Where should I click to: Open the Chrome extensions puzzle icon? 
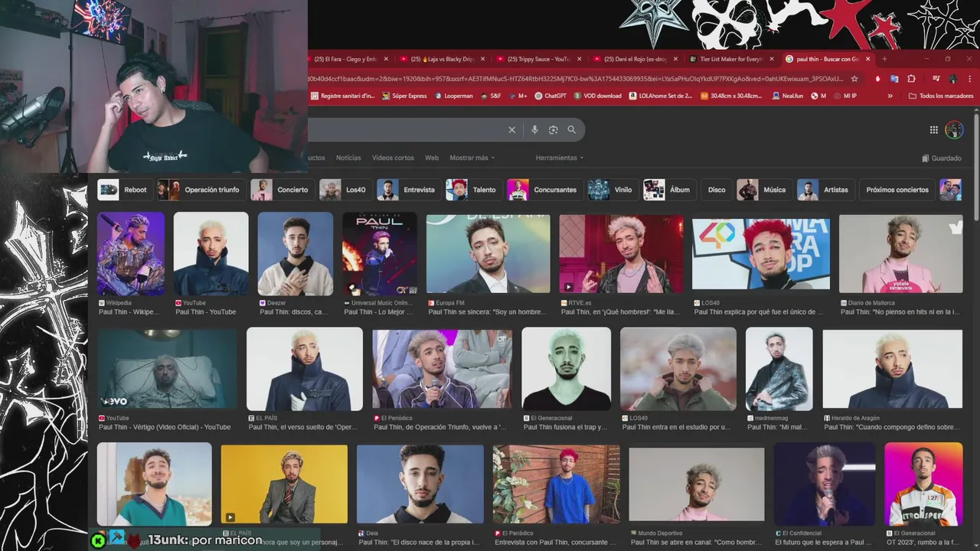coord(911,78)
